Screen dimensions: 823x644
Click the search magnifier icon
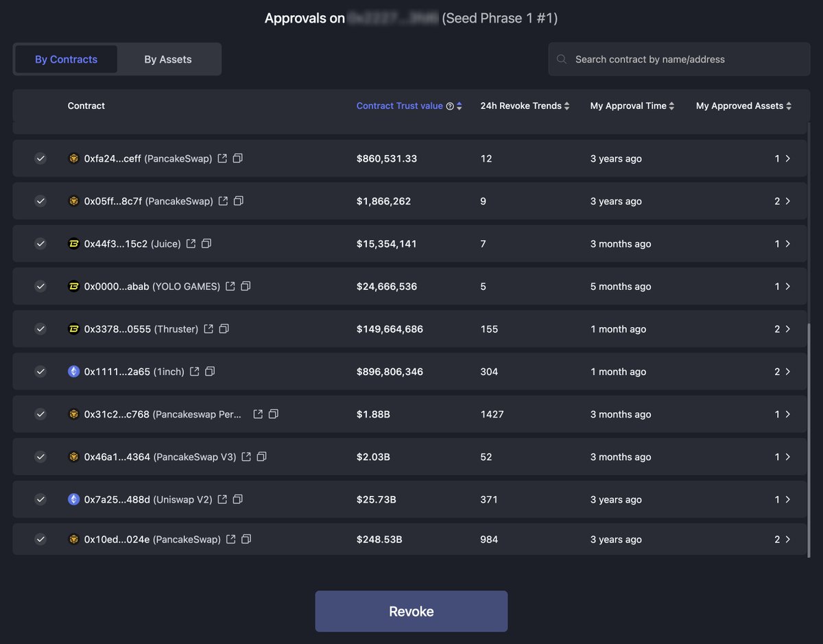coord(562,60)
